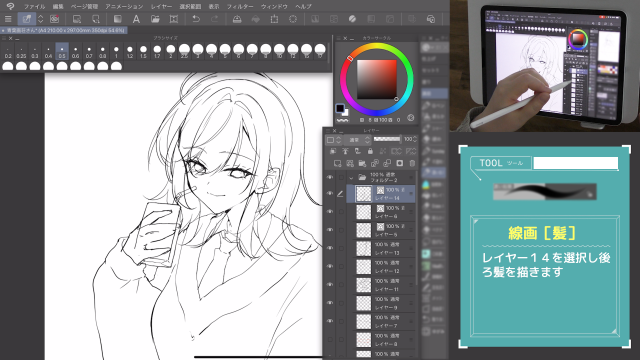640x360 pixels.
Task: Hide レイヤー14 using its eye icon
Action: click(x=330, y=194)
